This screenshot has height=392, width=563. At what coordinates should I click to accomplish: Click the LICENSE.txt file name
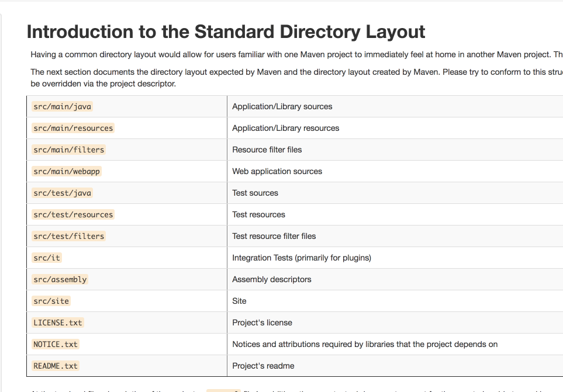(58, 322)
